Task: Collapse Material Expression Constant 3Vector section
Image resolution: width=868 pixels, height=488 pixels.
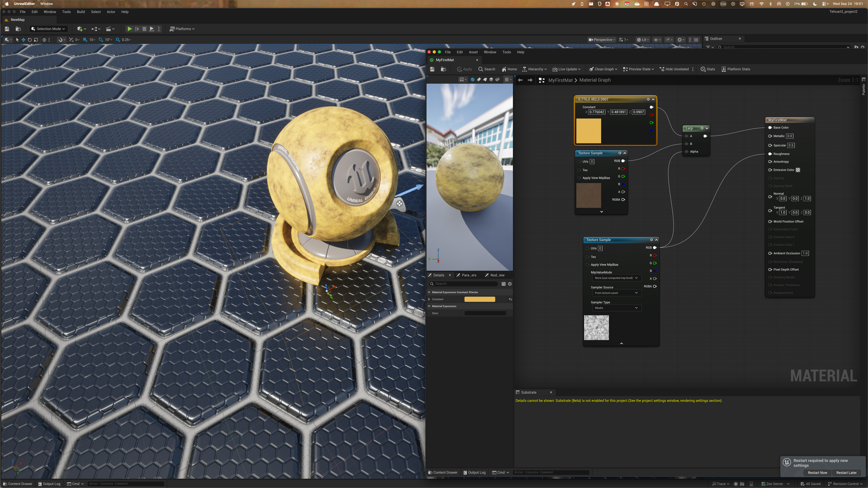Action: point(429,292)
